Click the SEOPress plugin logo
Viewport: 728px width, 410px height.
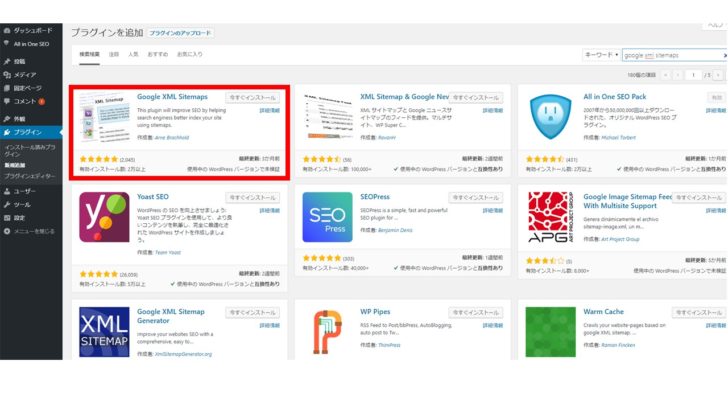coord(327,217)
